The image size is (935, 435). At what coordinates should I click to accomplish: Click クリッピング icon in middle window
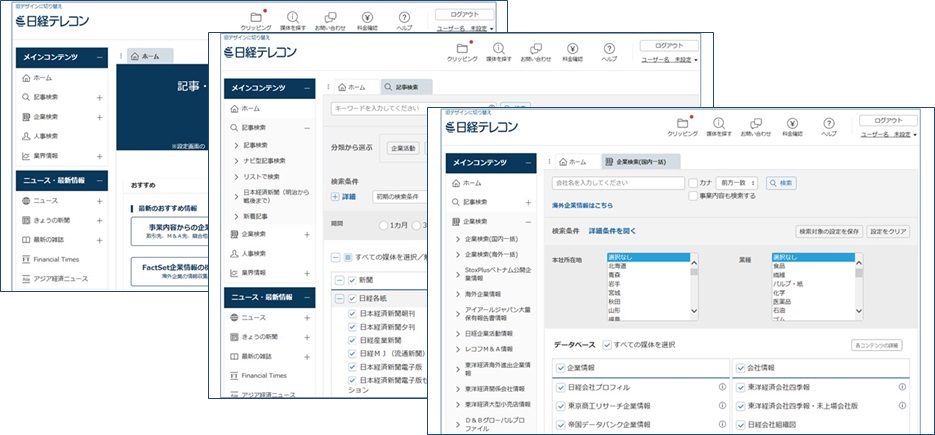coord(463,49)
